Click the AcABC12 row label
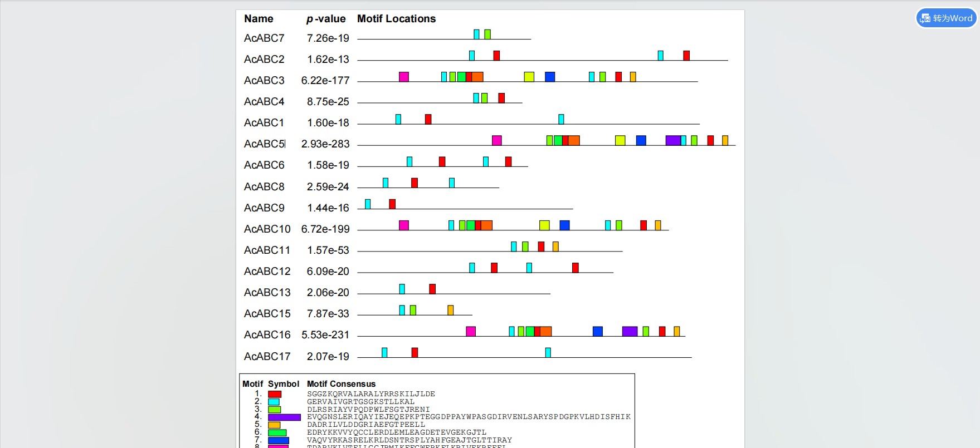 pyautogui.click(x=267, y=272)
